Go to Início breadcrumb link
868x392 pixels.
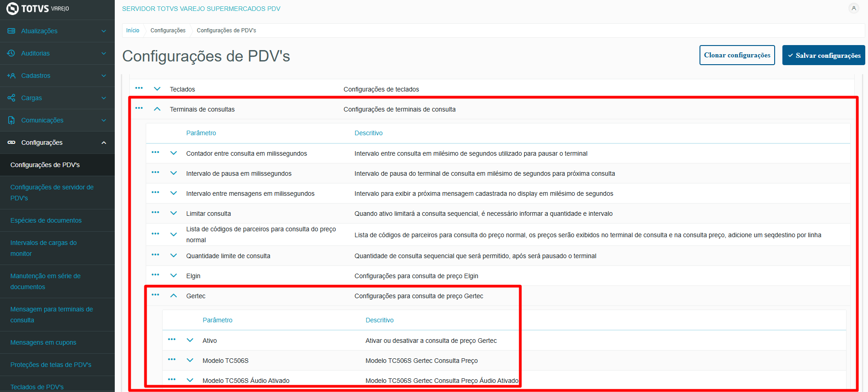click(133, 31)
